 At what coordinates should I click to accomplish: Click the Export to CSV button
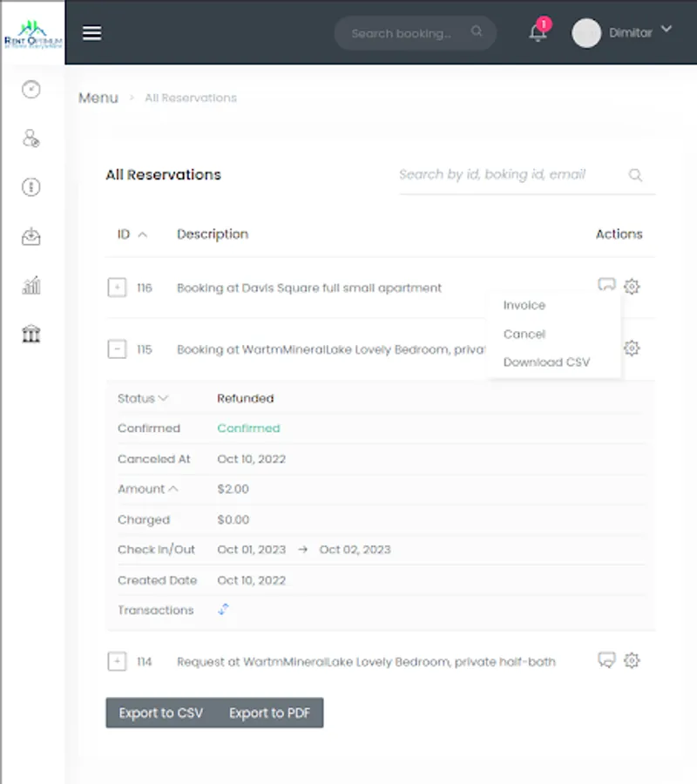161,713
